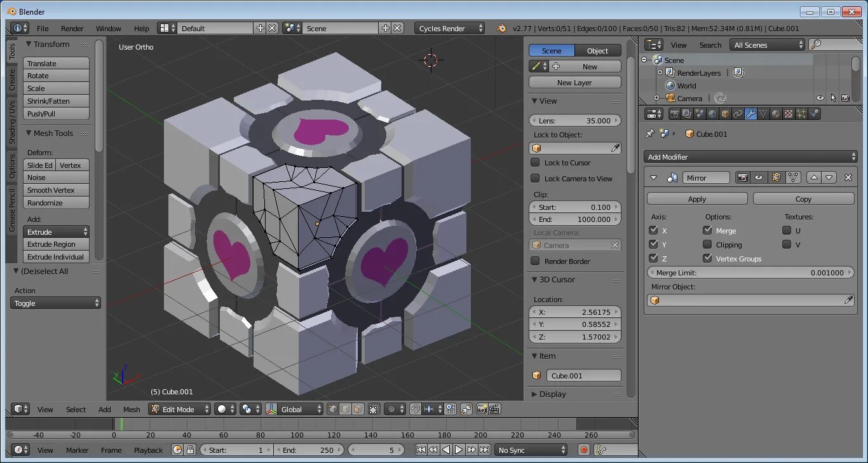The height and width of the screenshot is (463, 868).
Task: Click the New Layer button
Action: [574, 82]
